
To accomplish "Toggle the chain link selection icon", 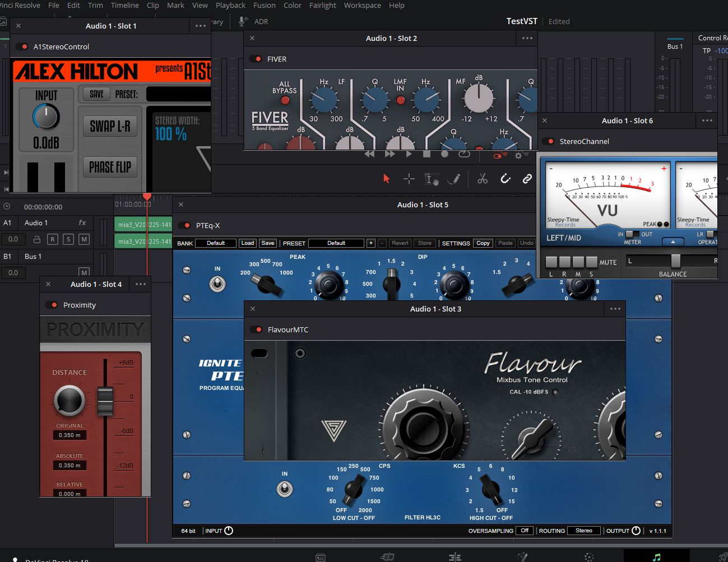I will pos(527,179).
